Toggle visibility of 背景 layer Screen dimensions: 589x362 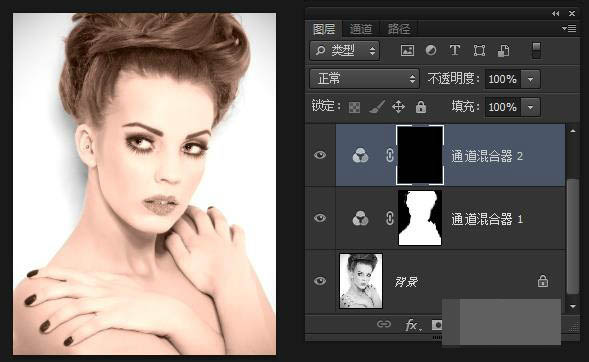tap(320, 281)
